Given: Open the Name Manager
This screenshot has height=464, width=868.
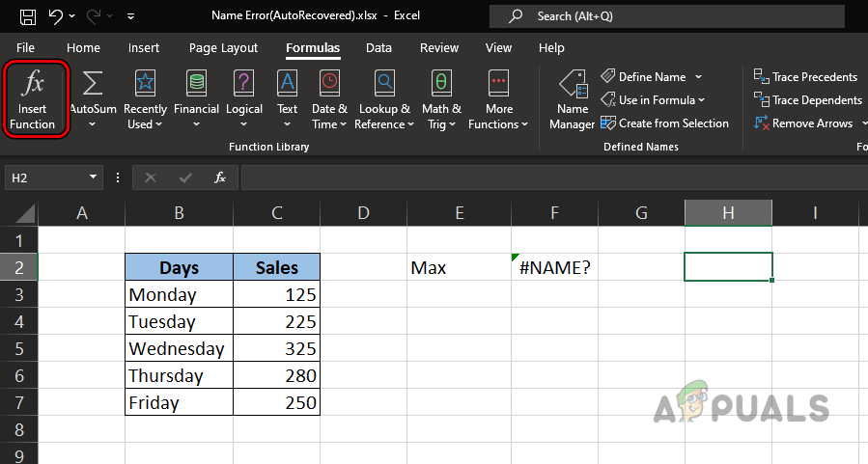Looking at the screenshot, I should (x=572, y=99).
